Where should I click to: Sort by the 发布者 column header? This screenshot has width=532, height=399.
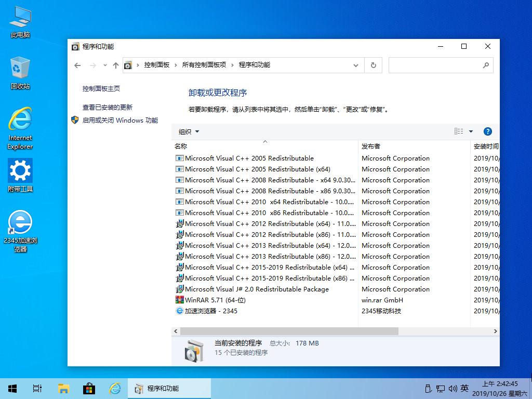pos(414,146)
